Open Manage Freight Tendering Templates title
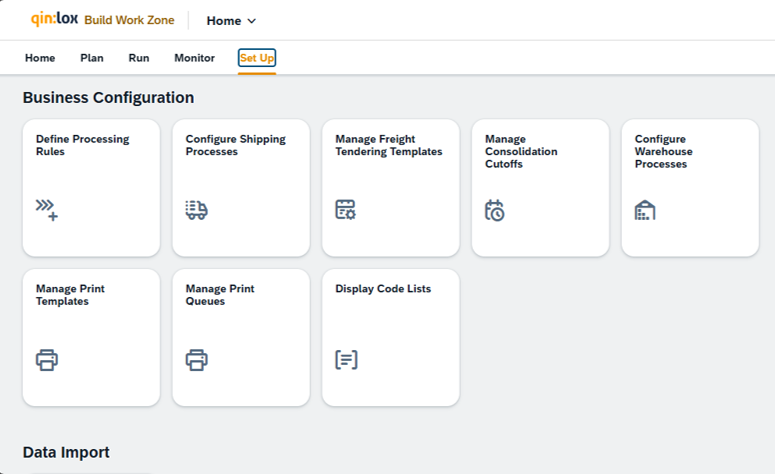This screenshot has height=474, width=775. pyautogui.click(x=389, y=145)
